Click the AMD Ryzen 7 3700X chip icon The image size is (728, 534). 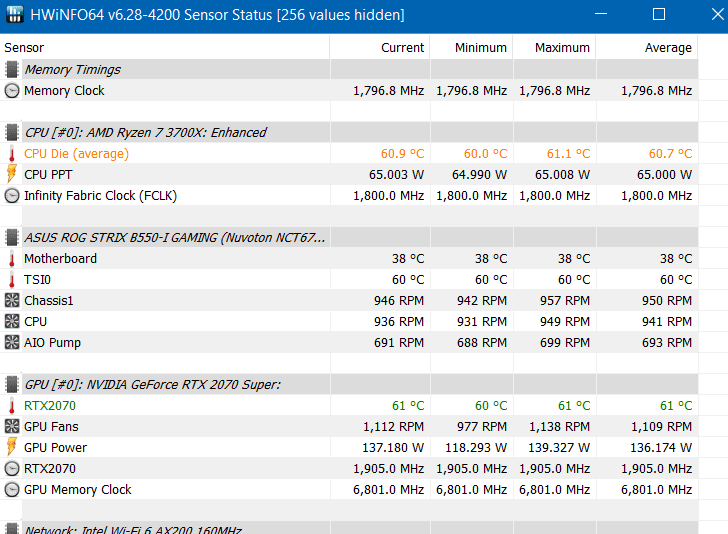(12, 132)
